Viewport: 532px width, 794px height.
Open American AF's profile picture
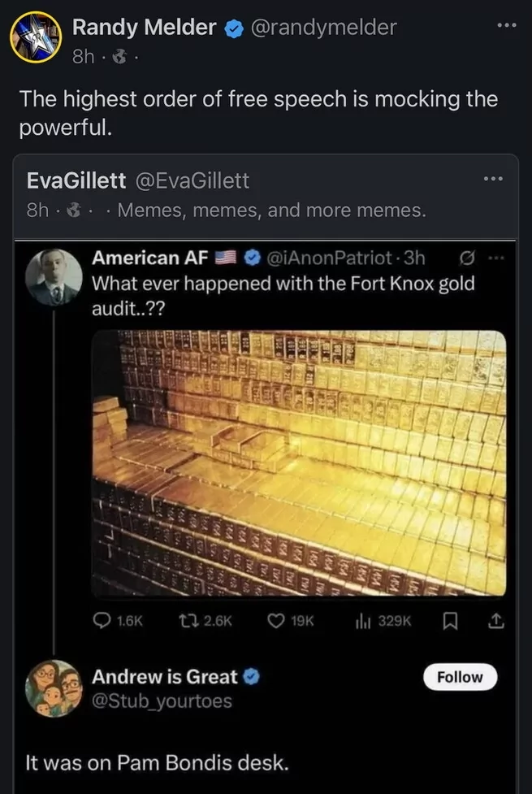(54, 277)
